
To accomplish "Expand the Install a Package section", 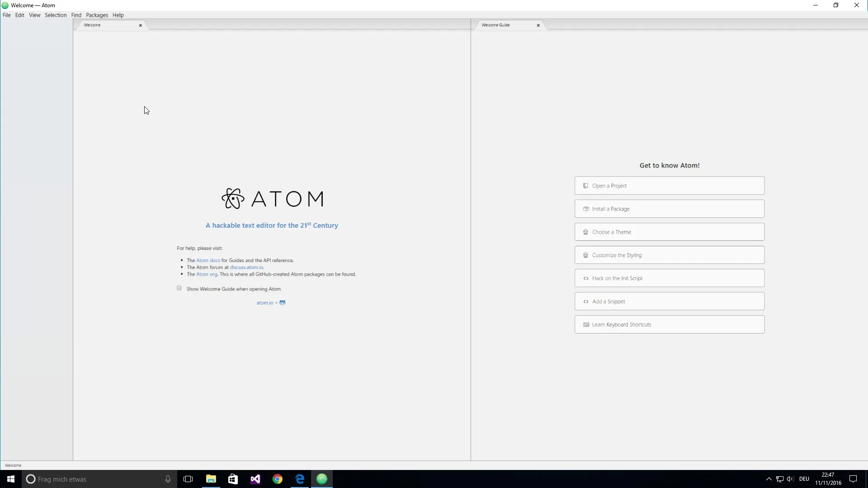I will [669, 209].
